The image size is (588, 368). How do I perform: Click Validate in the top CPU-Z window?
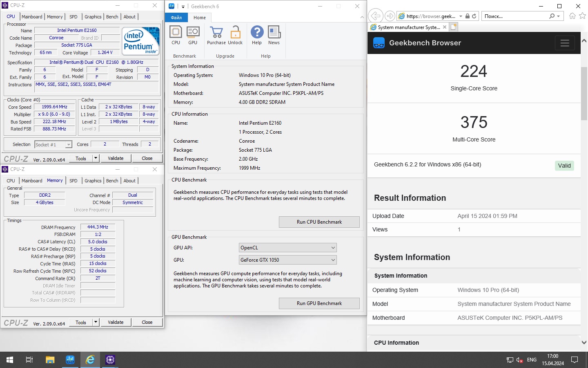(116, 158)
